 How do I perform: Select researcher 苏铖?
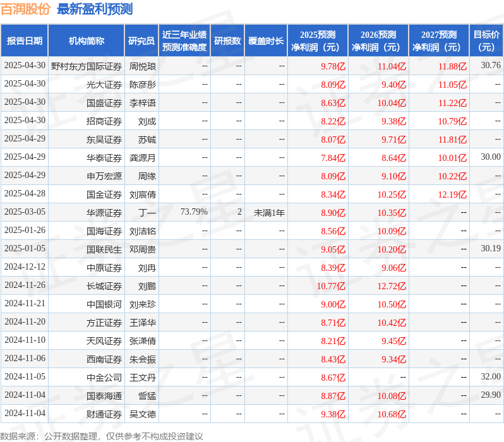click(x=147, y=140)
